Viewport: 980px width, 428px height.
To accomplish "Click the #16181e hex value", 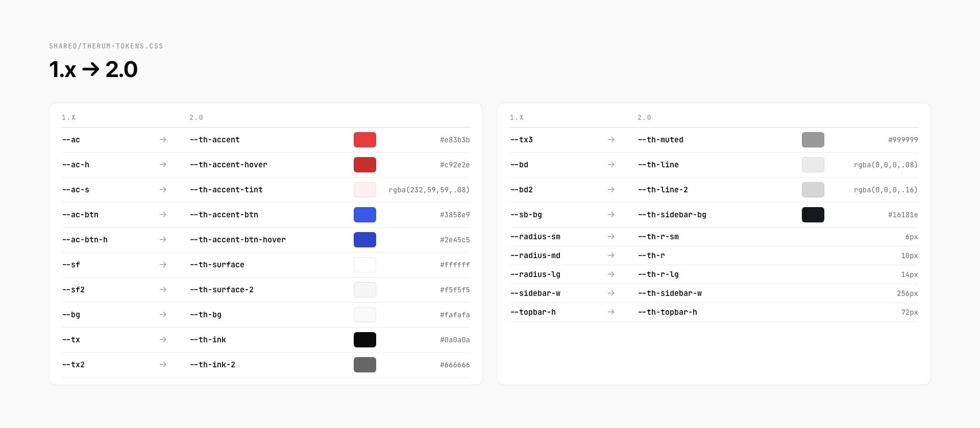I will [903, 215].
